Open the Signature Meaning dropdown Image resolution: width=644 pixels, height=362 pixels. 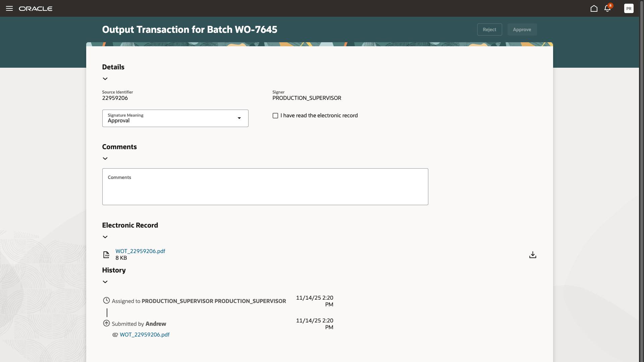(239, 118)
